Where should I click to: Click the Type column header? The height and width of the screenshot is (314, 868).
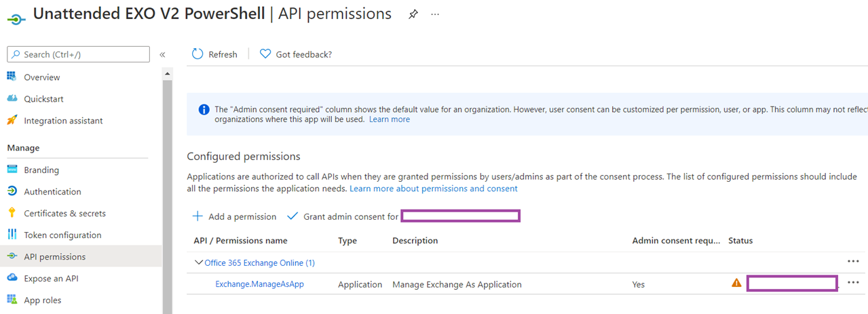[x=347, y=241]
